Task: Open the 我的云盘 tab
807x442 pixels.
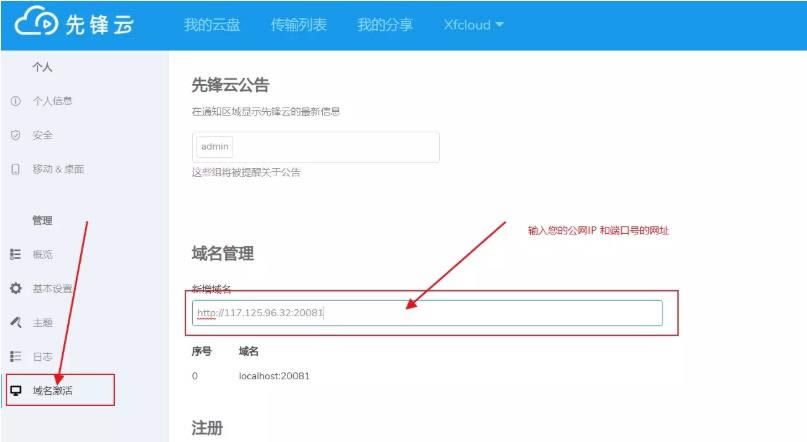Action: [x=212, y=25]
